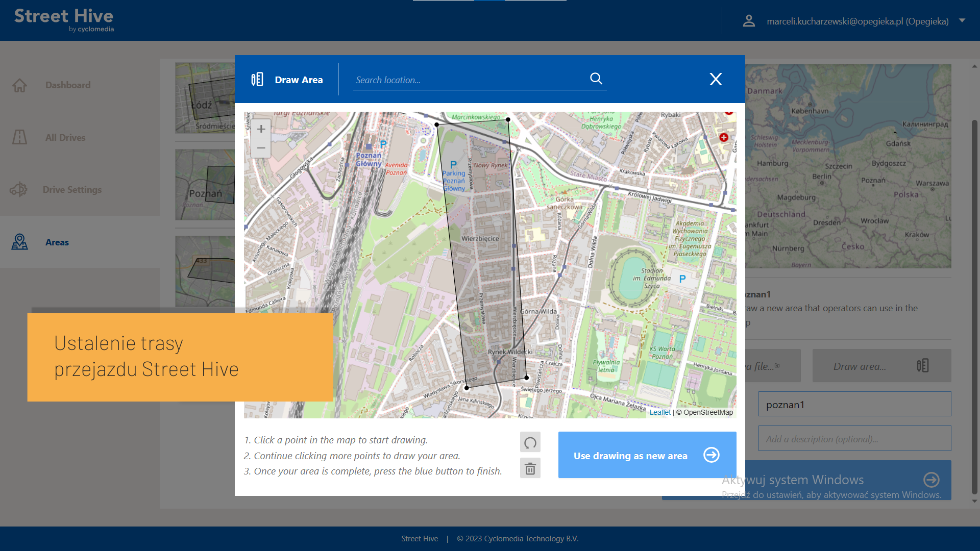
Task: Click the Add a description field
Action: point(854,439)
